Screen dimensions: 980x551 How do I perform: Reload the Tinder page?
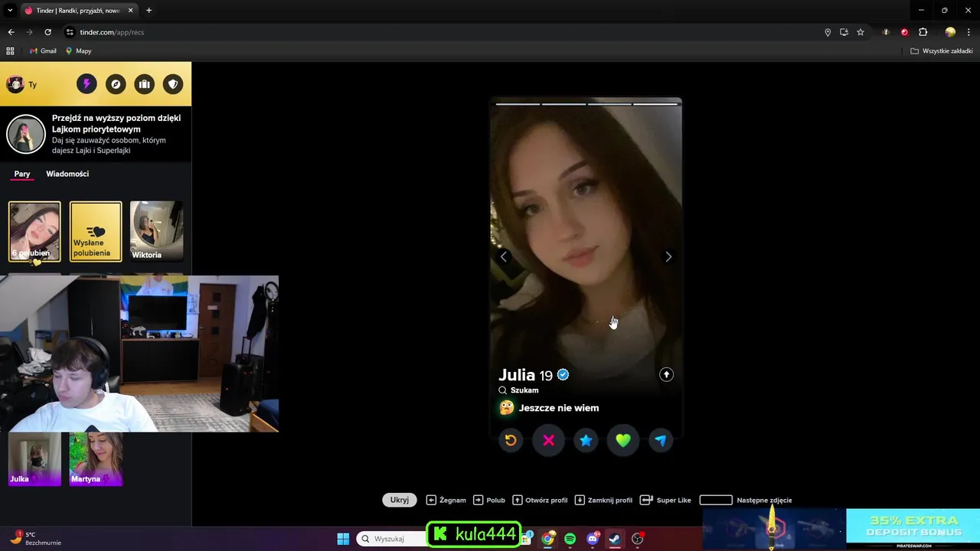point(47,32)
